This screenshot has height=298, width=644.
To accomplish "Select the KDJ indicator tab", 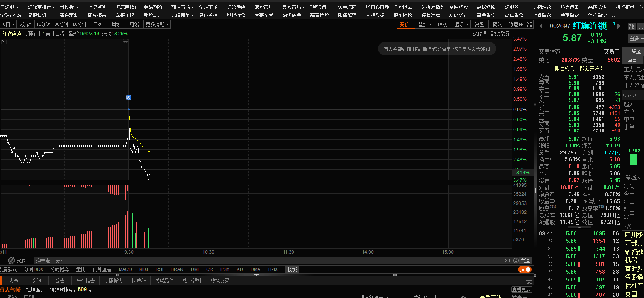I will click(144, 269).
